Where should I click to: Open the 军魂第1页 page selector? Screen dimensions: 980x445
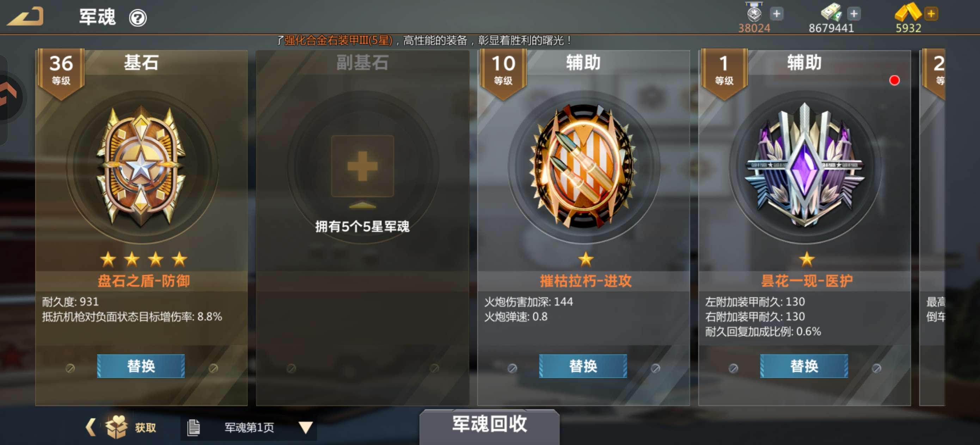point(249,427)
